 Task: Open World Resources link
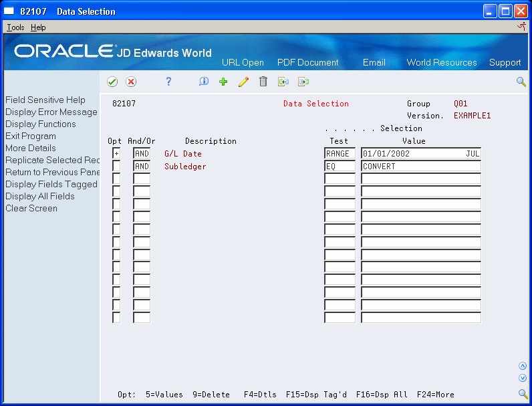click(x=441, y=62)
